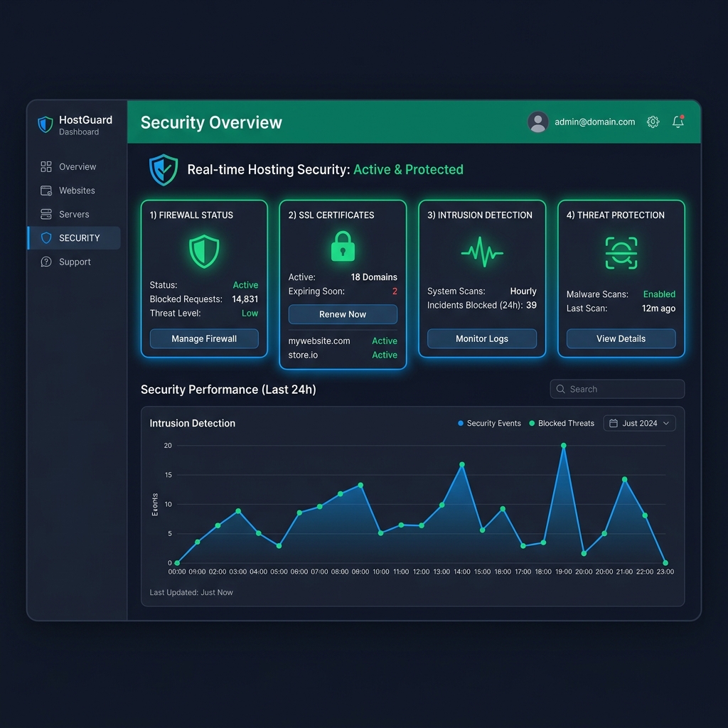
Task: Select the 19:00 peak data point
Action: point(564,445)
